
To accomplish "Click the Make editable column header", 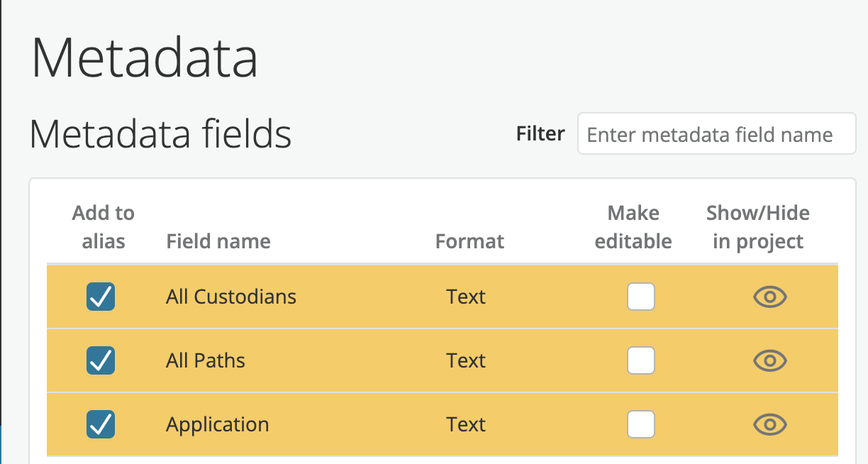I will tap(633, 227).
